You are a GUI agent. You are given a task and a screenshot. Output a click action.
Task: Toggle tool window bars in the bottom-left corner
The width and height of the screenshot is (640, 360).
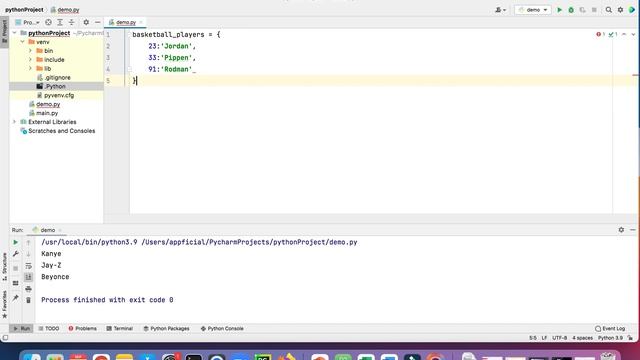[5, 338]
